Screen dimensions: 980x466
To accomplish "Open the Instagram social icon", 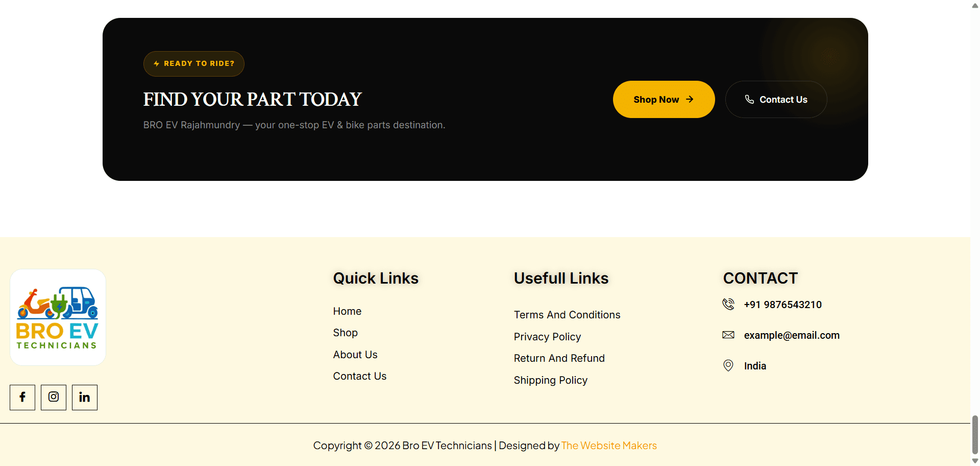I will pyautogui.click(x=54, y=398).
